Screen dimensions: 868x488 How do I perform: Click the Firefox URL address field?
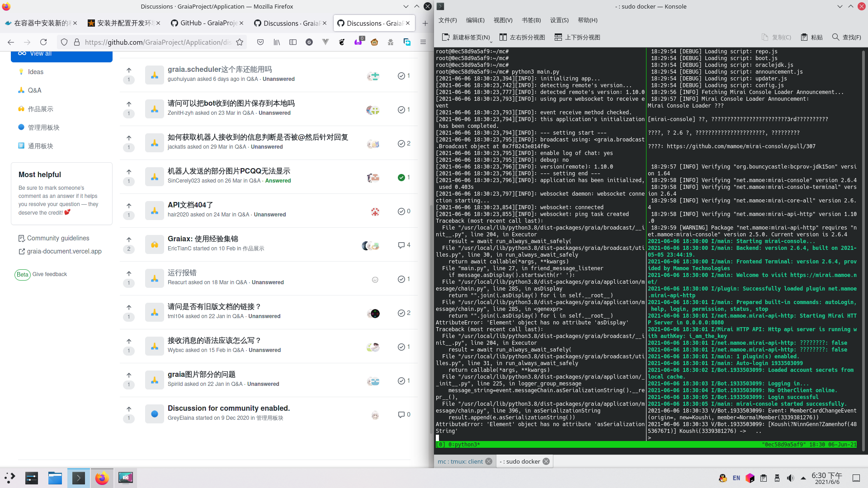coord(158,42)
